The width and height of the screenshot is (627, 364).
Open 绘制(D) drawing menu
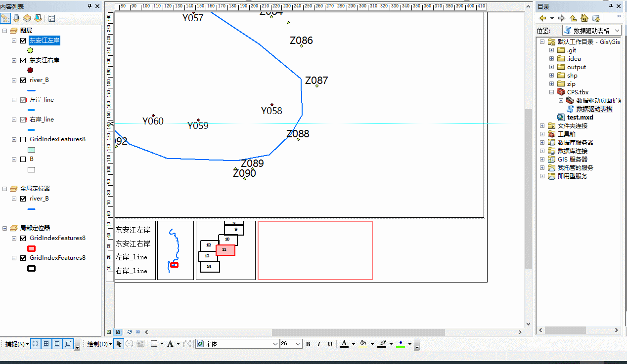coord(100,344)
